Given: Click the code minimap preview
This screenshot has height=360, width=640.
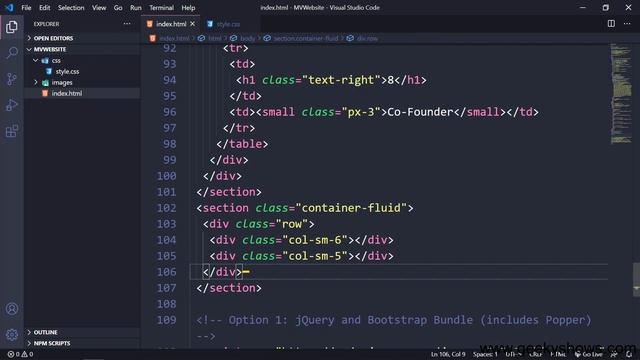Looking at the screenshot, I should (621, 94).
